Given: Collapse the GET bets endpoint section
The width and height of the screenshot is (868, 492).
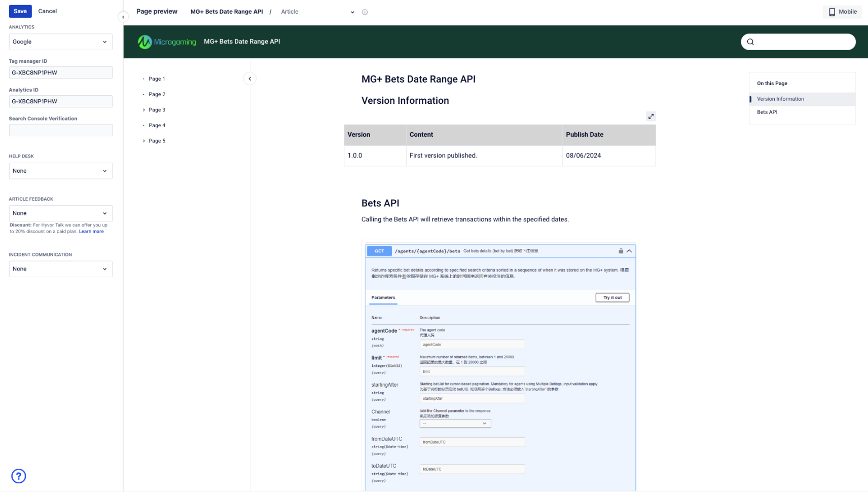Looking at the screenshot, I should coord(629,251).
